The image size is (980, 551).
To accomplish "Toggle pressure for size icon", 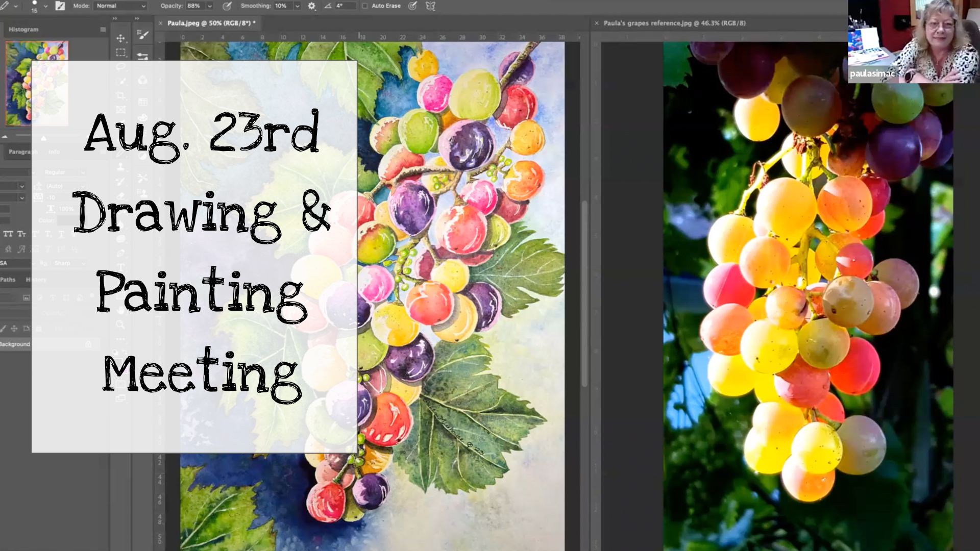I will click(x=412, y=6).
